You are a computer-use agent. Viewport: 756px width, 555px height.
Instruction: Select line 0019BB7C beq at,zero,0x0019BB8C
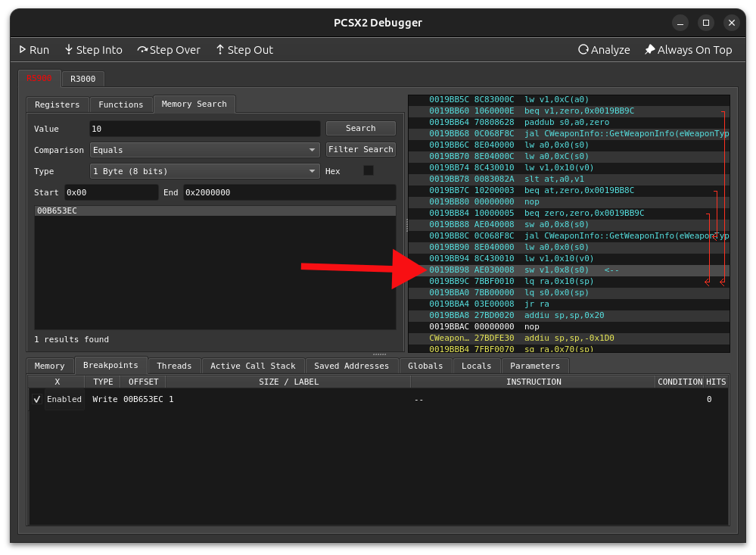[x=568, y=190]
